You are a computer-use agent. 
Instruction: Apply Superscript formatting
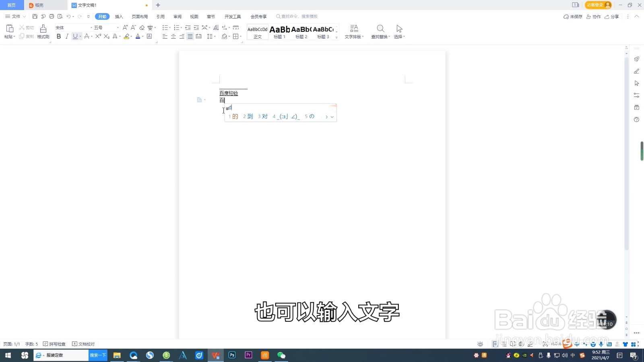coord(98,36)
